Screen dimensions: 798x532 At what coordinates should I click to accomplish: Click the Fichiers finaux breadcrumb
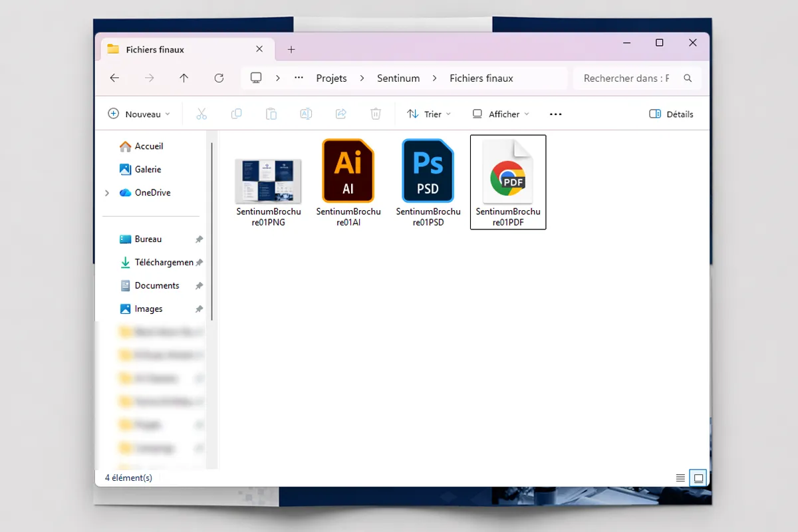click(x=481, y=78)
